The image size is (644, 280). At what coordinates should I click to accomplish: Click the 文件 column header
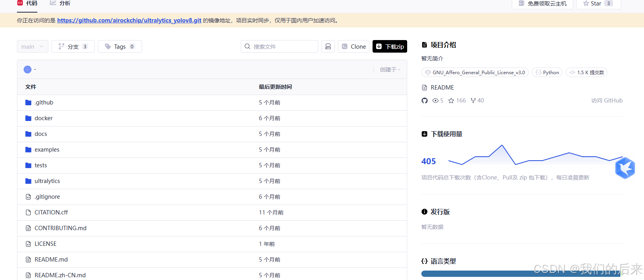[x=31, y=87]
